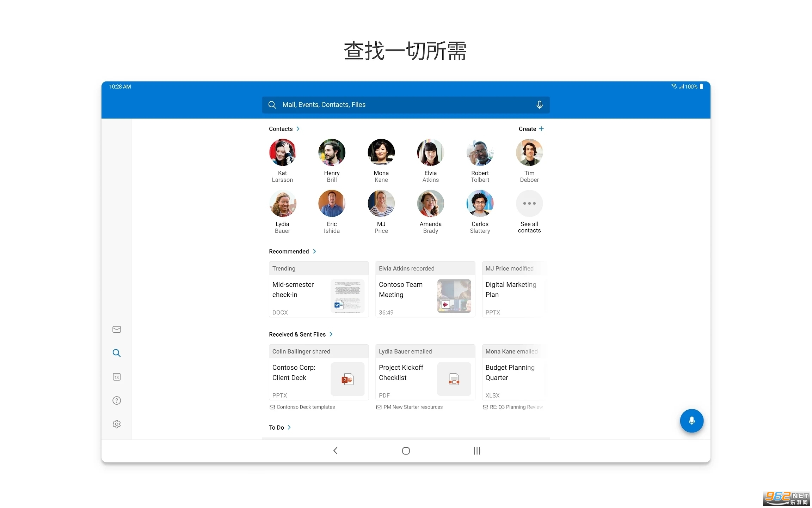Click Create plus button

pyautogui.click(x=531, y=129)
